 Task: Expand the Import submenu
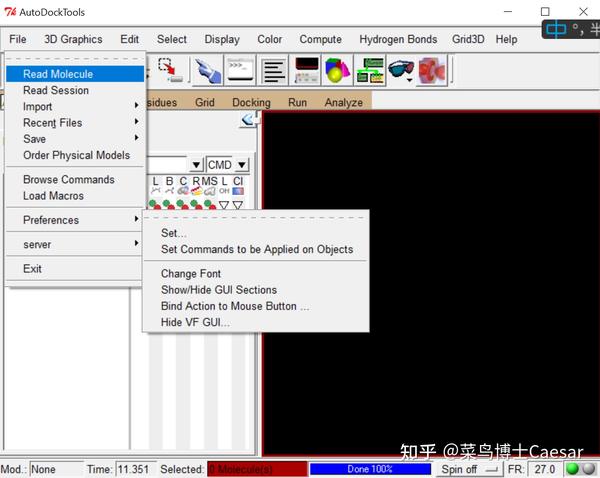tap(75, 107)
